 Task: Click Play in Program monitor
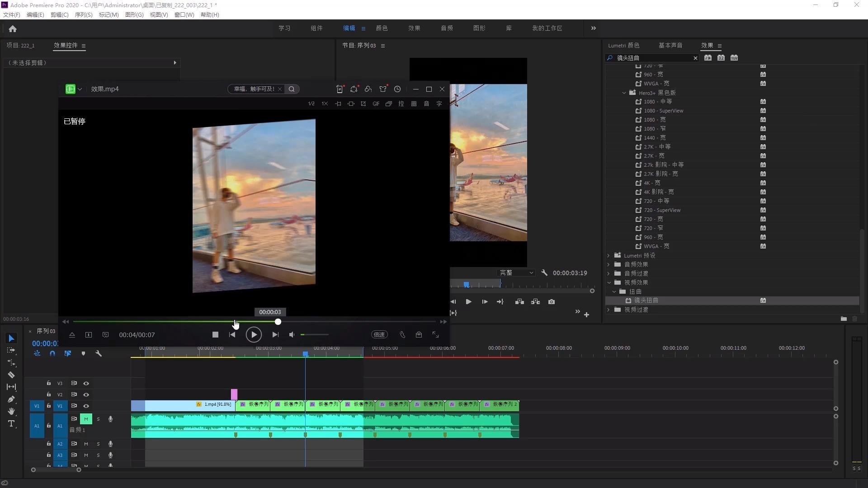[468, 302]
